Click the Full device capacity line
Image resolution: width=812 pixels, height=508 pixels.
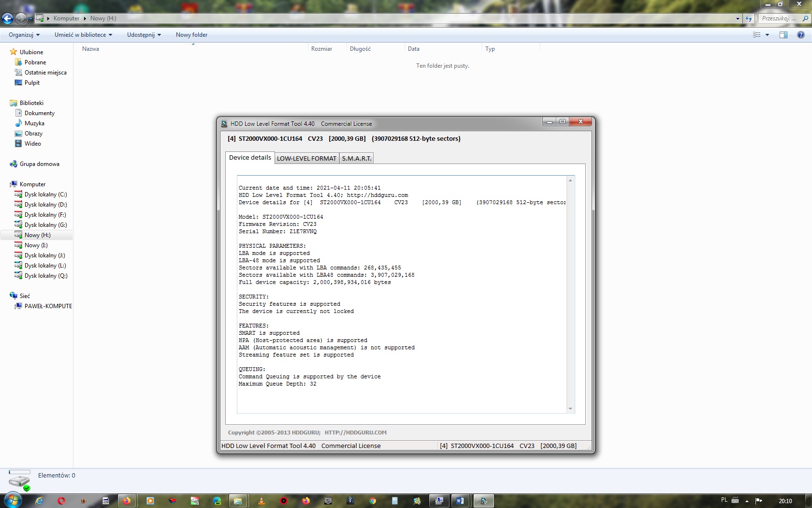pyautogui.click(x=315, y=283)
